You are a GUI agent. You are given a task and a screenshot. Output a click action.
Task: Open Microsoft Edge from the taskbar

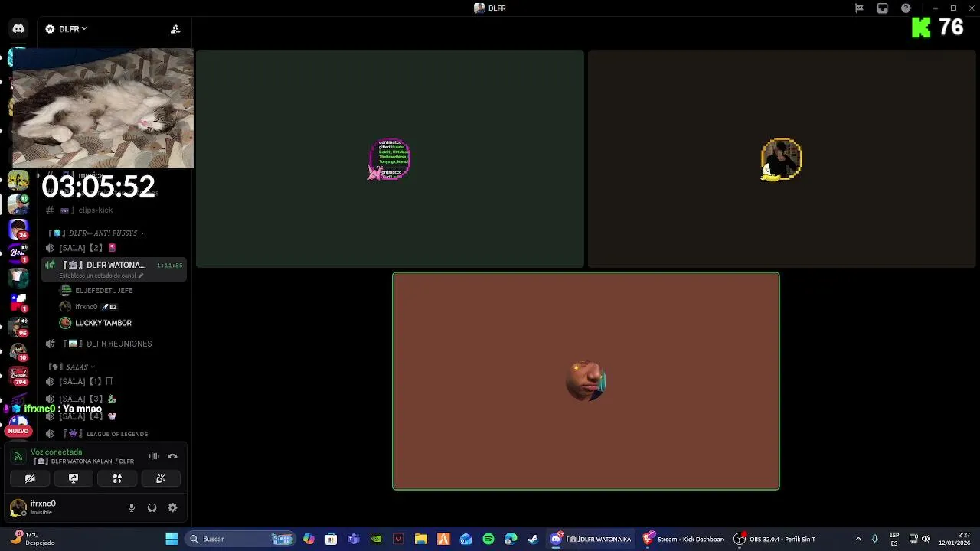(x=511, y=539)
